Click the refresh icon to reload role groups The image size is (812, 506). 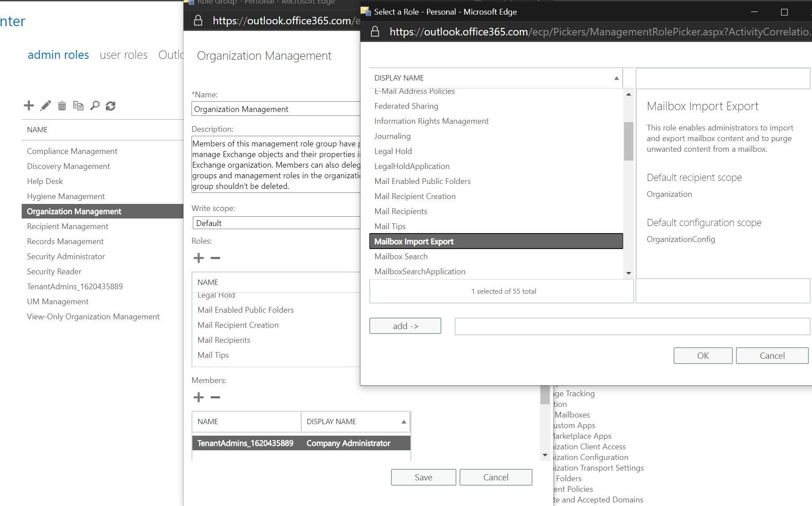click(111, 106)
